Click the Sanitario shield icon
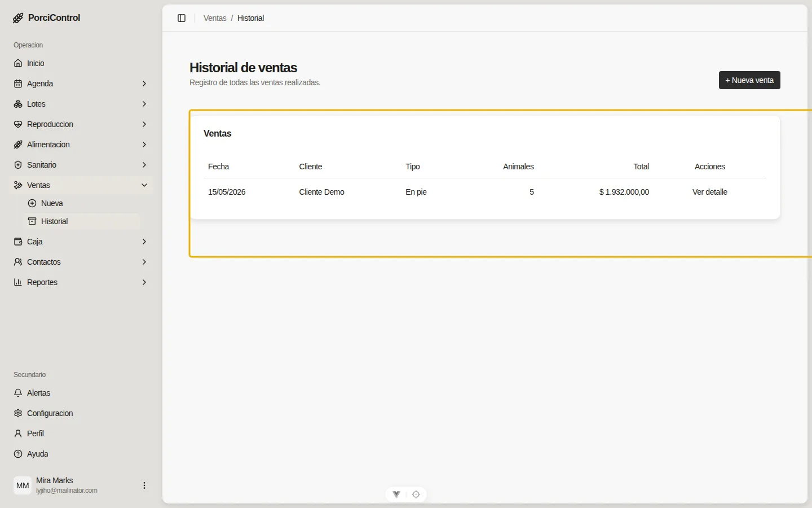Image resolution: width=812 pixels, height=508 pixels. (x=18, y=165)
